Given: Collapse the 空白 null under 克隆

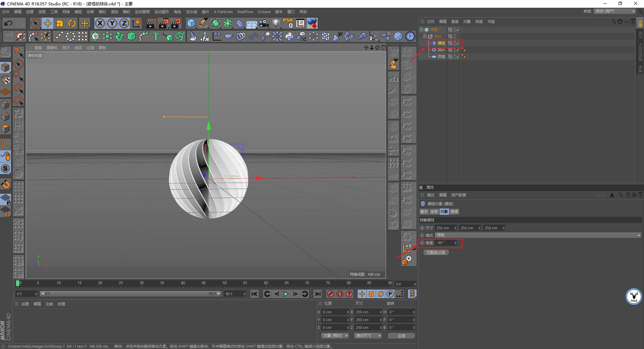Looking at the screenshot, I should [x=425, y=36].
